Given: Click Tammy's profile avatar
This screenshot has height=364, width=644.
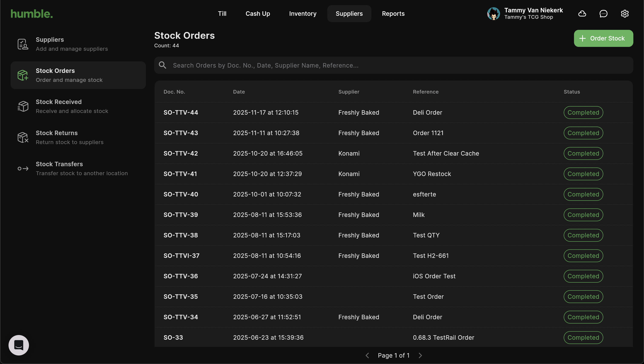Looking at the screenshot, I should point(493,13).
